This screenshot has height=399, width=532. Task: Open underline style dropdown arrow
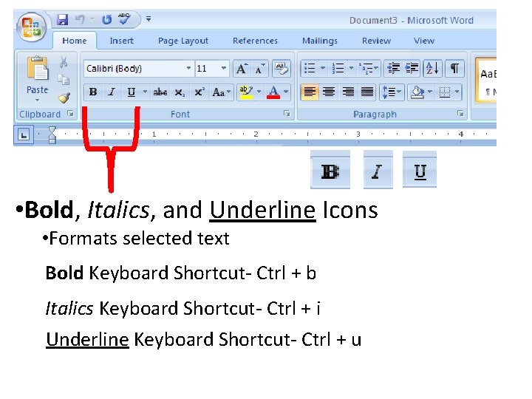coord(145,92)
